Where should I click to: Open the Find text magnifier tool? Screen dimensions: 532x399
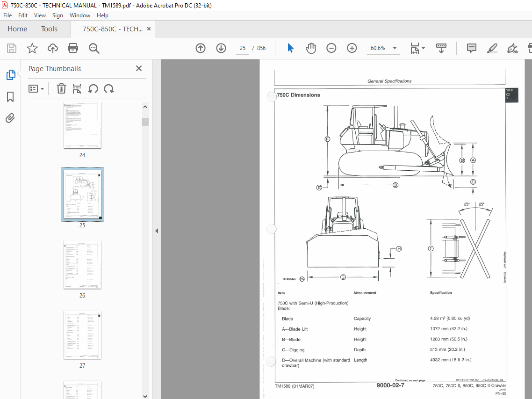click(x=94, y=48)
